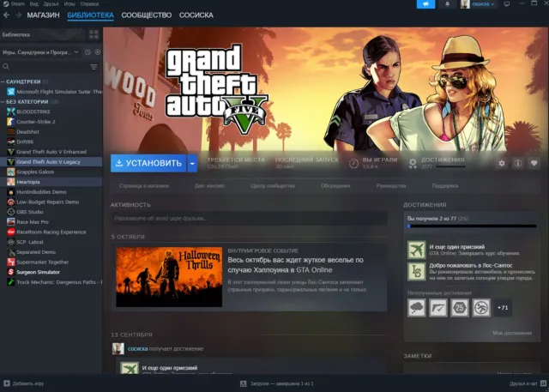Image resolution: width=549 pixels, height=392 pixels.
Task: Click the Библиотека home button
Action: [42, 34]
